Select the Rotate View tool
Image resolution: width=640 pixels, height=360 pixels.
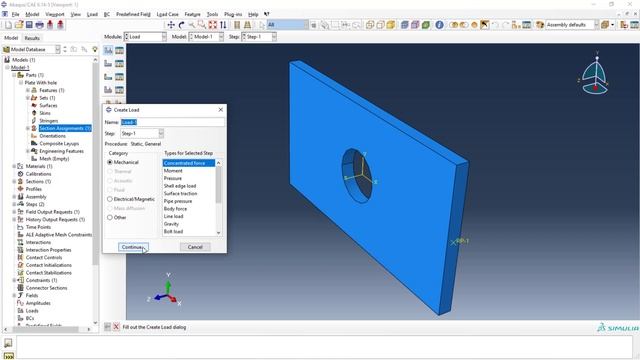(182, 25)
